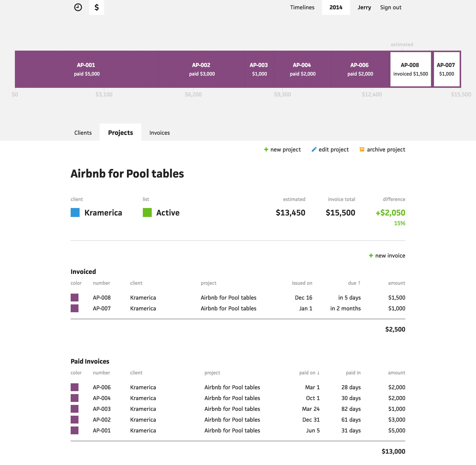Click the purple swatch in AP-001 row
Image resolution: width=476 pixels, height=465 pixels.
click(74, 430)
